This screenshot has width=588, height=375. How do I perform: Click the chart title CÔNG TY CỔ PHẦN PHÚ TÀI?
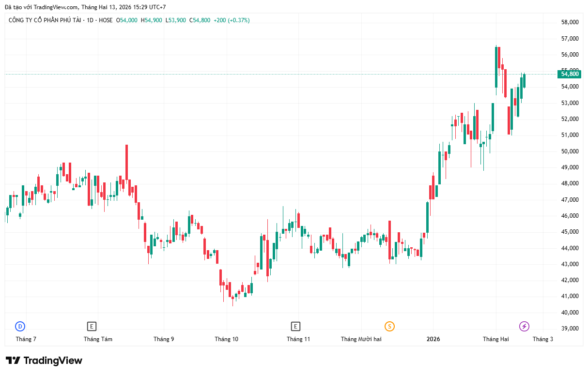click(44, 20)
